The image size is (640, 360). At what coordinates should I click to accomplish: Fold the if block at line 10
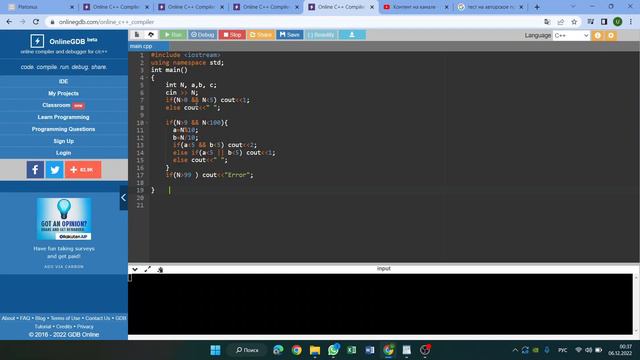[x=147, y=122]
